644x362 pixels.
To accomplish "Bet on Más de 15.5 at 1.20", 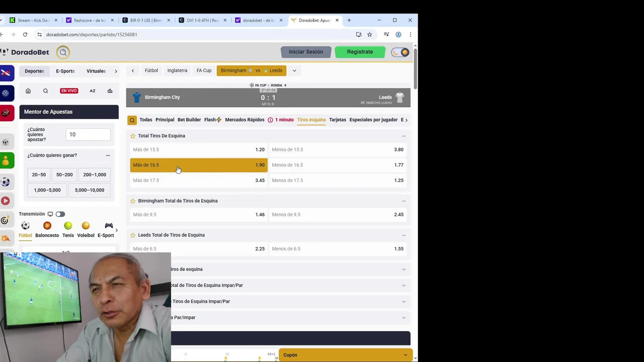I will tap(199, 149).
